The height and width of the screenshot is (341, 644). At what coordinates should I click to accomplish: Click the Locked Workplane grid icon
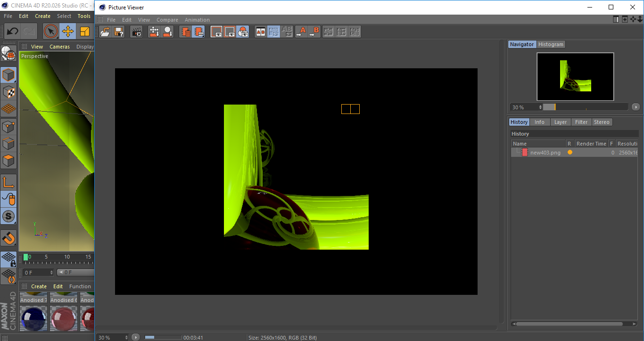[8, 259]
